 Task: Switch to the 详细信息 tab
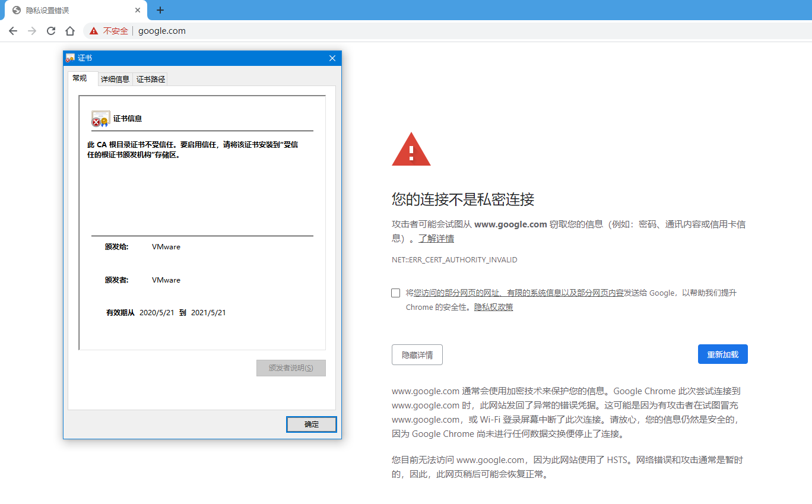pyautogui.click(x=115, y=79)
